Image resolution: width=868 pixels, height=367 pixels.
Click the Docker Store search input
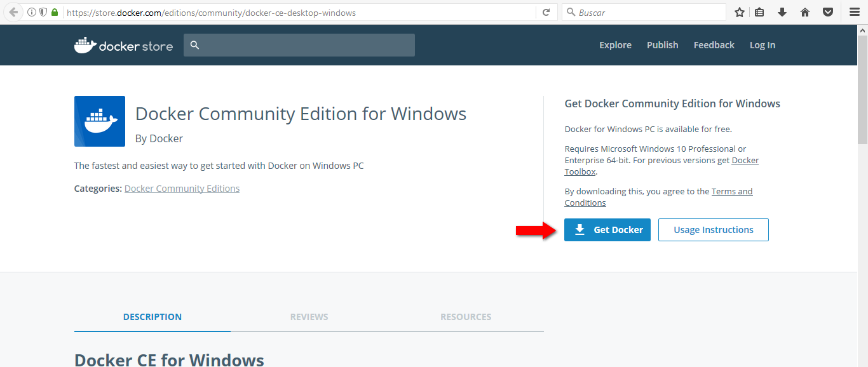[x=299, y=45]
